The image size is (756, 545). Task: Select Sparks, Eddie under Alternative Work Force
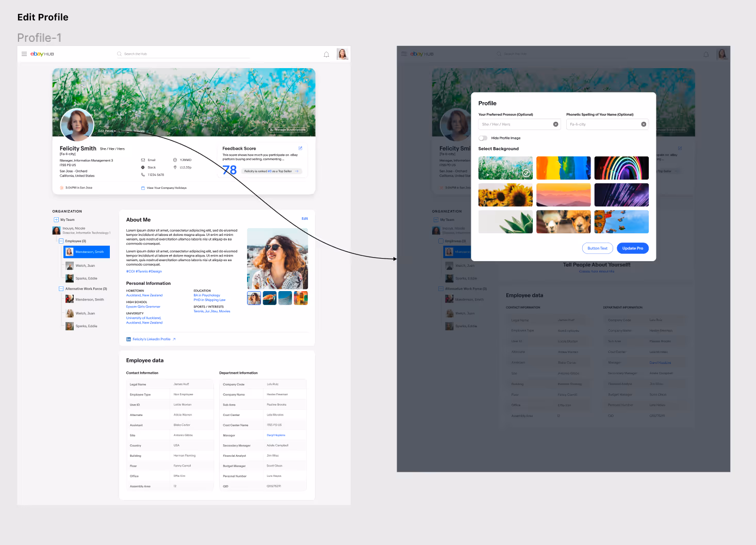click(x=81, y=326)
